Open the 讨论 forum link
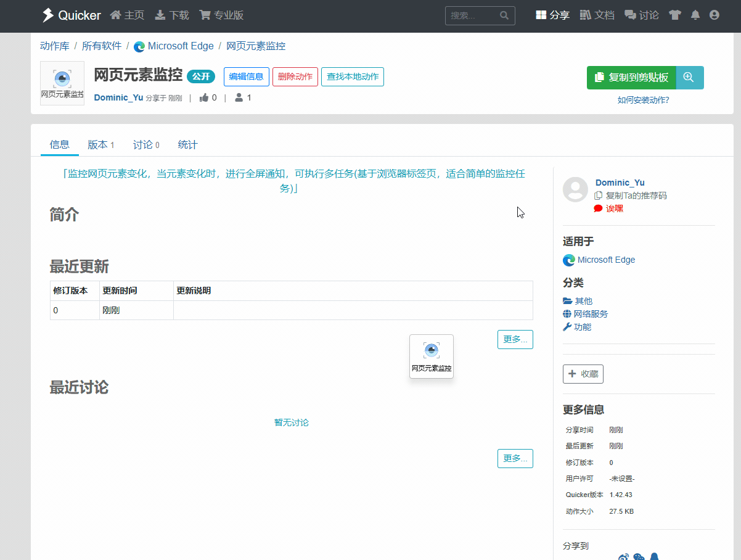 (x=642, y=15)
